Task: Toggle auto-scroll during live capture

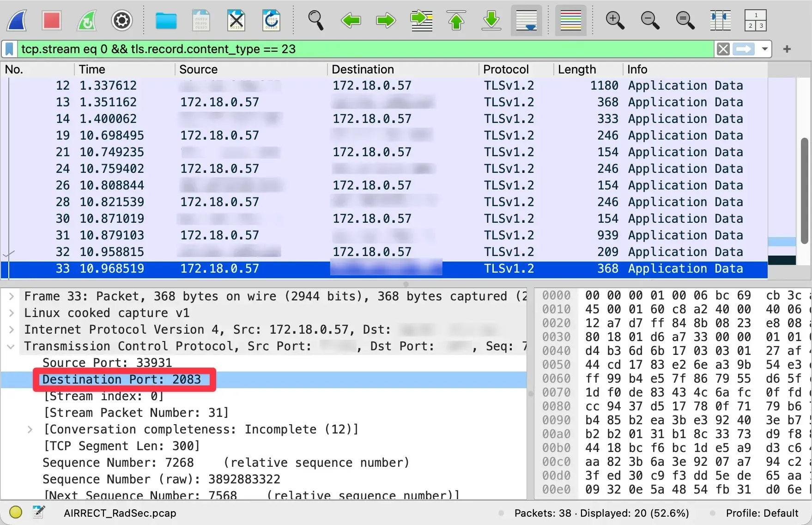Action: pyautogui.click(x=527, y=20)
